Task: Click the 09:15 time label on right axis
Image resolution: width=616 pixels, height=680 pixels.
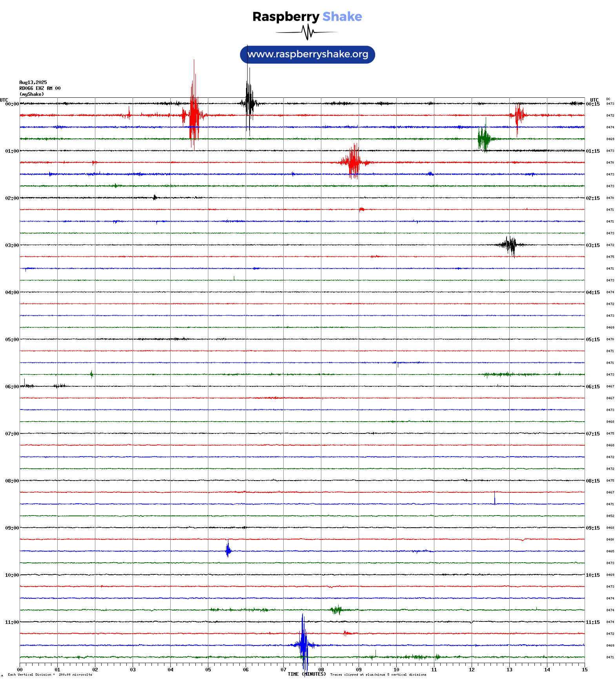Action: coord(592,528)
